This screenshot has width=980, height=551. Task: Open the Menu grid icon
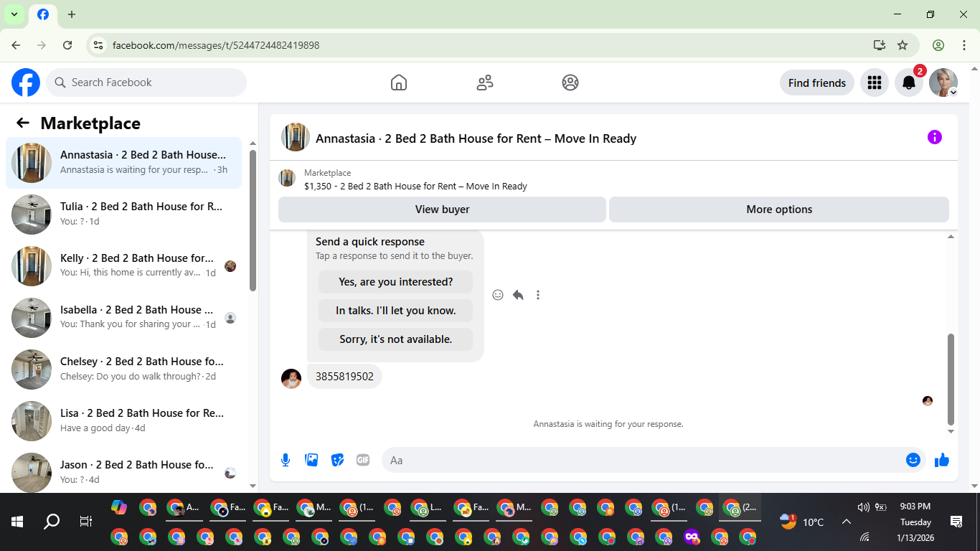874,83
